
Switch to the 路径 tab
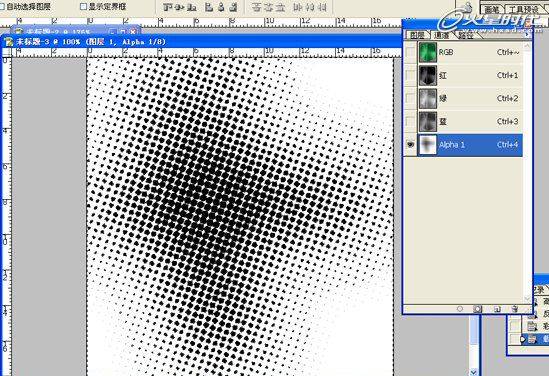[x=466, y=35]
